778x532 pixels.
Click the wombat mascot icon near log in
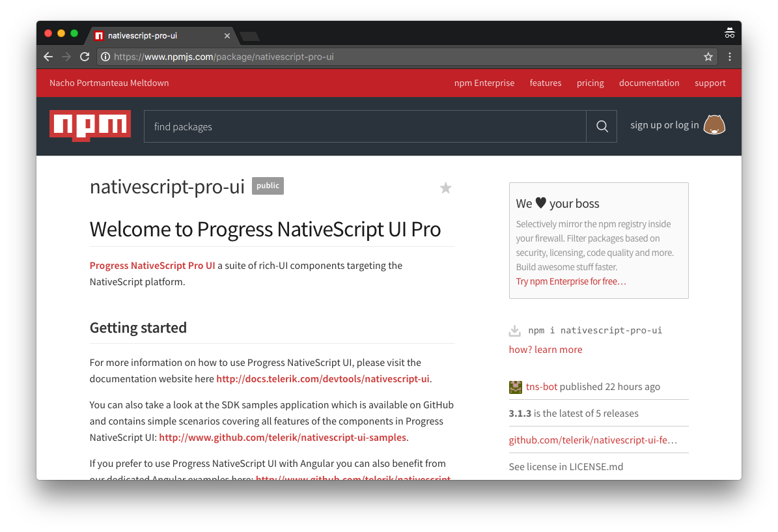point(714,124)
